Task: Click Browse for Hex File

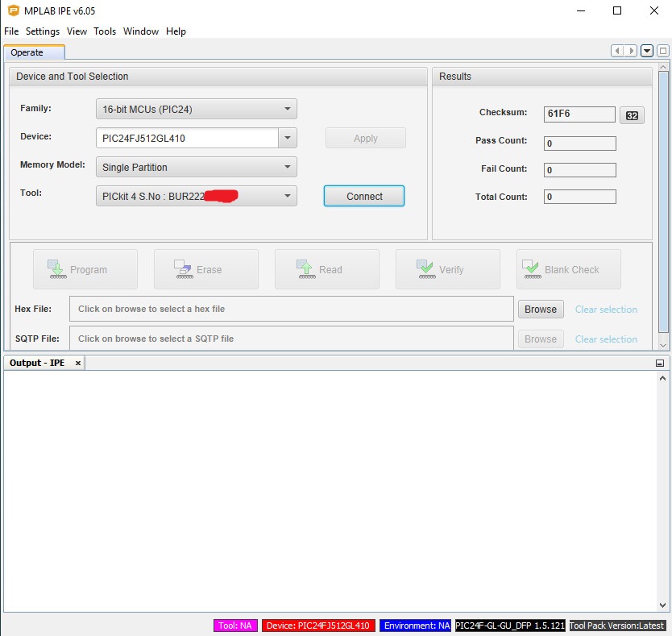Action: [x=541, y=309]
